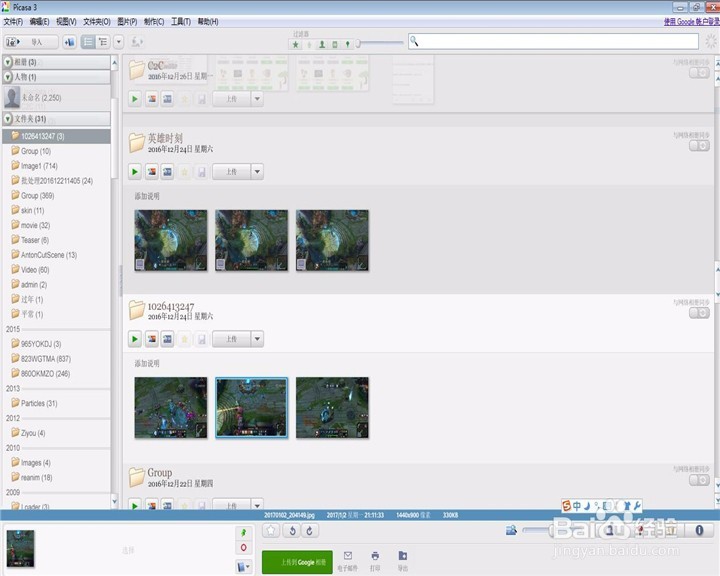Select third thumbnail in 1026413247 folder

click(332, 407)
